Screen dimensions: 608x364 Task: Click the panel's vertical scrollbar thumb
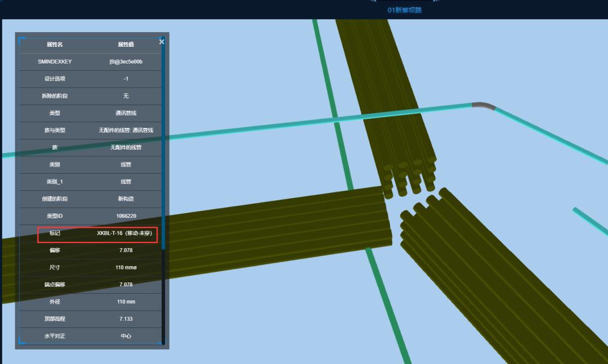coord(163,141)
